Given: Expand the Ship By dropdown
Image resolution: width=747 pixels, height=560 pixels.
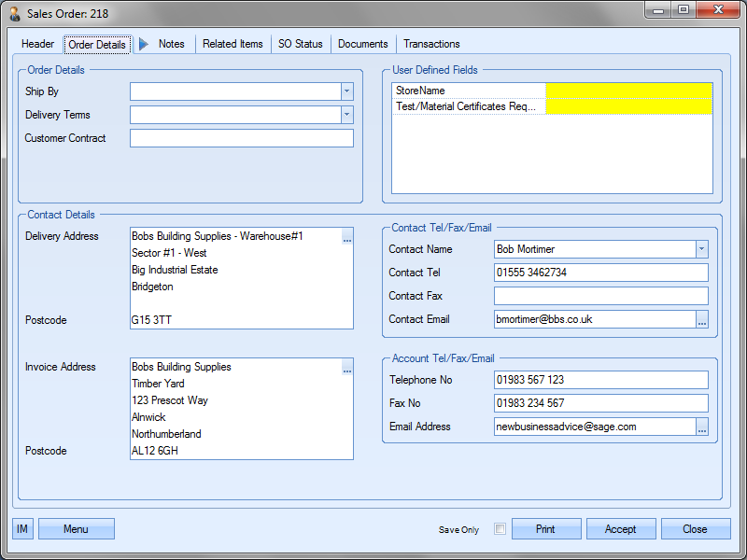Looking at the screenshot, I should pos(346,91).
